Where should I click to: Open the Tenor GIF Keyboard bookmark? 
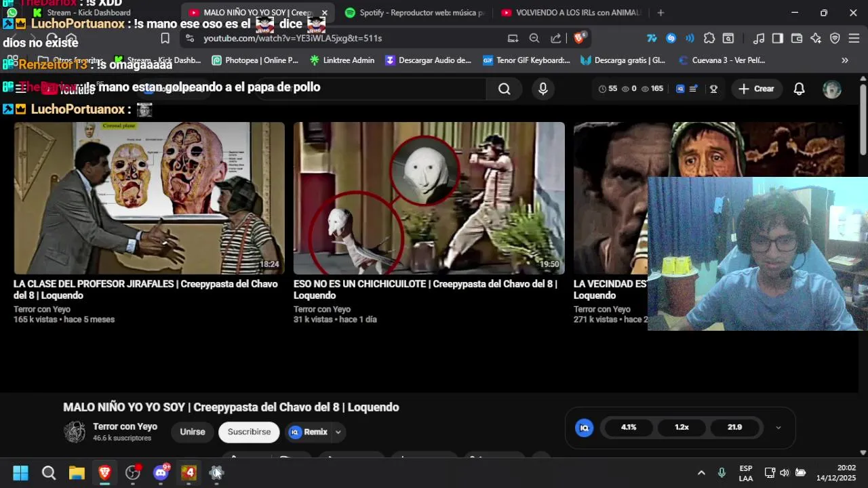point(527,60)
